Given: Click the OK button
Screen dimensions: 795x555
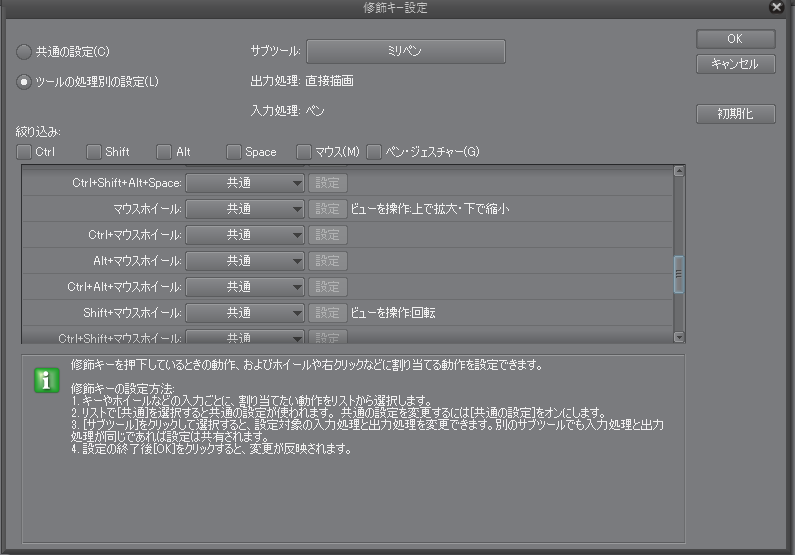Looking at the screenshot, I should [x=735, y=39].
